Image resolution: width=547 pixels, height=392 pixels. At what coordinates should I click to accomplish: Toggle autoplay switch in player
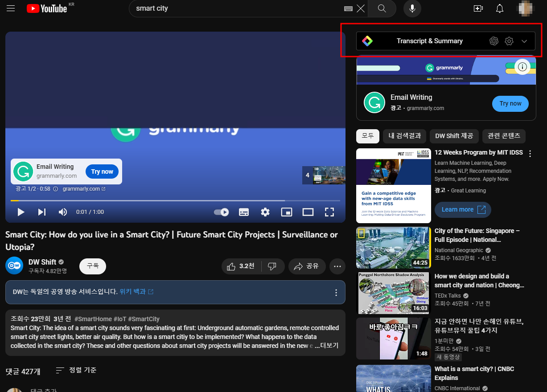[x=222, y=212]
